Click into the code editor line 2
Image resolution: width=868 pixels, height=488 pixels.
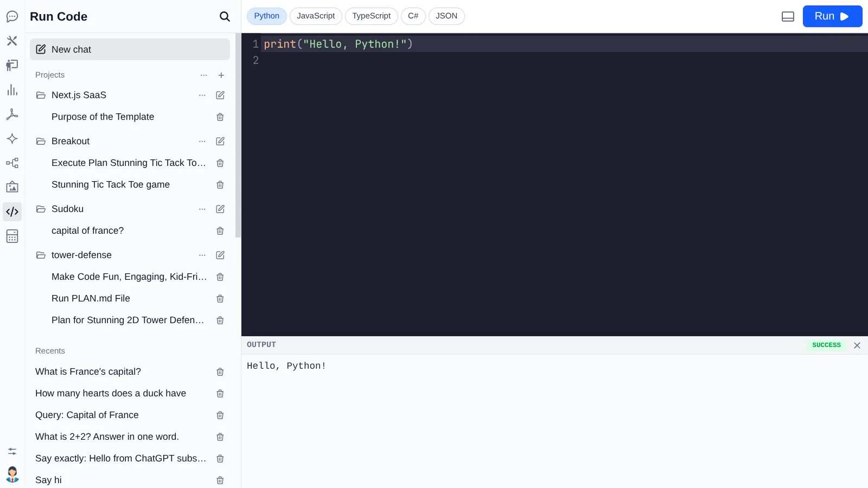pos(564,60)
